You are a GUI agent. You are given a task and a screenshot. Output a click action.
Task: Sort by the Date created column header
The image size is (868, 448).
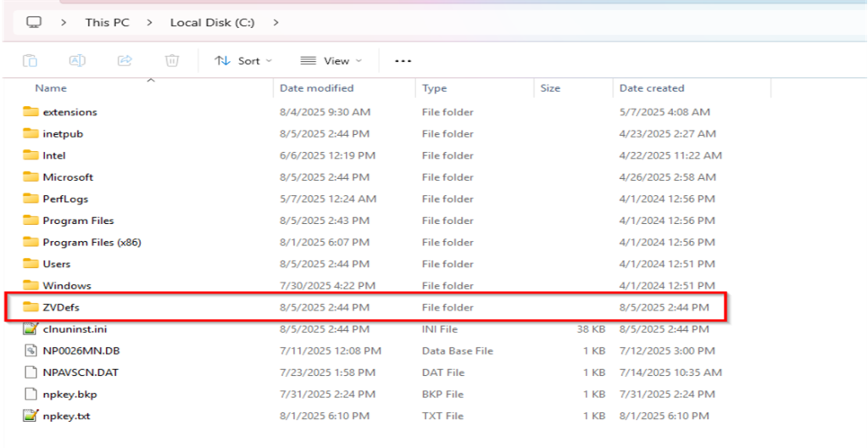coord(651,88)
